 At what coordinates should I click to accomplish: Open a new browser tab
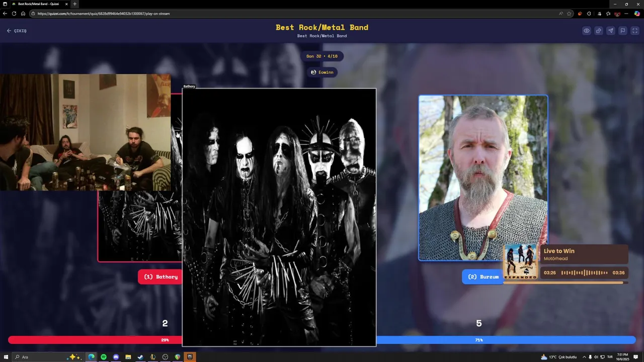(x=75, y=4)
